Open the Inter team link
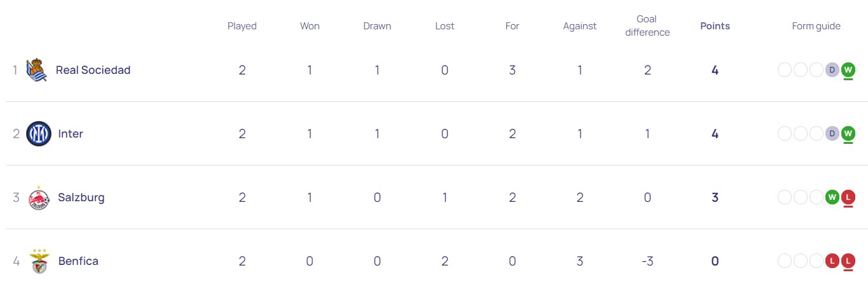Image resolution: width=868 pixels, height=291 pixels. (71, 134)
